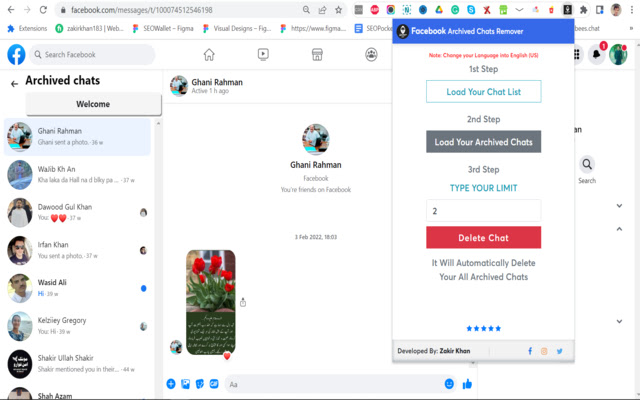This screenshot has height=400, width=640.
Task: Open the Facebook Watch video icon
Action: pyautogui.click(x=263, y=54)
